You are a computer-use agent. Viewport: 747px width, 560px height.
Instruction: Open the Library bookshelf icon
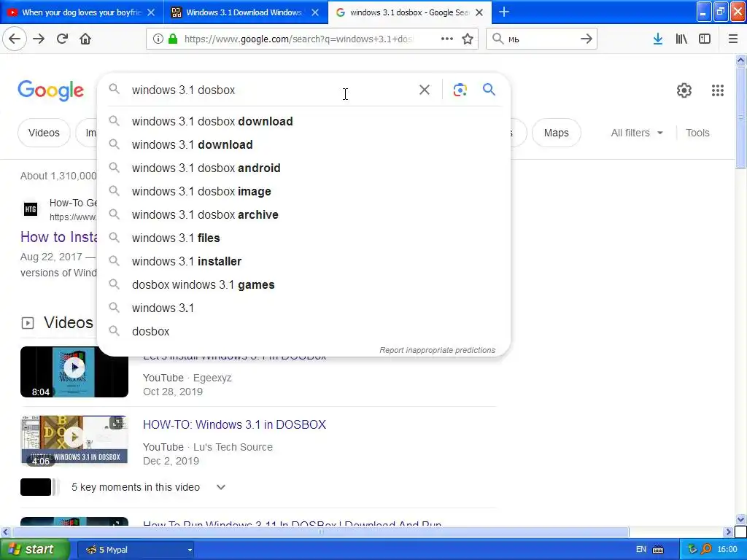click(681, 39)
